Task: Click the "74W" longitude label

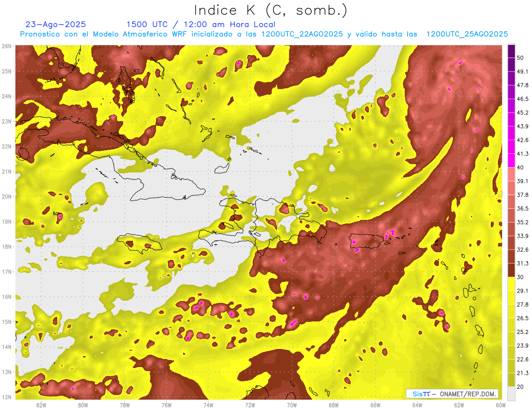Action: tap(208, 405)
